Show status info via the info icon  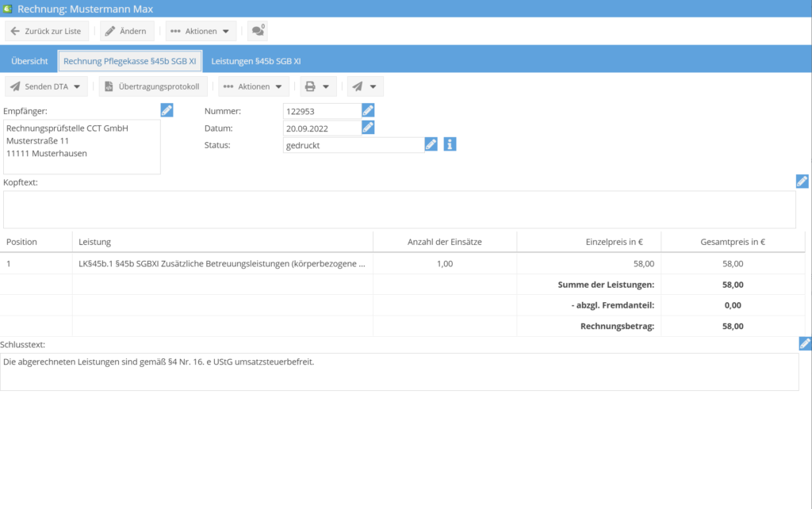pyautogui.click(x=450, y=144)
